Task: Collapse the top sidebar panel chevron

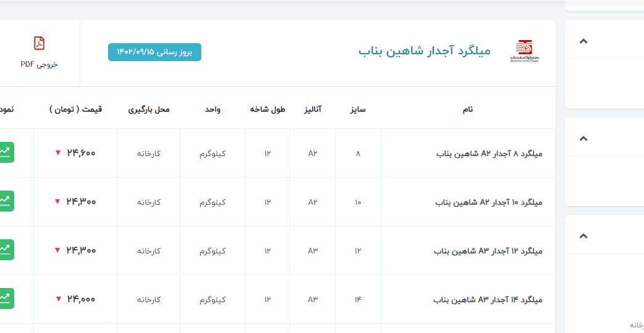Action: click(583, 41)
